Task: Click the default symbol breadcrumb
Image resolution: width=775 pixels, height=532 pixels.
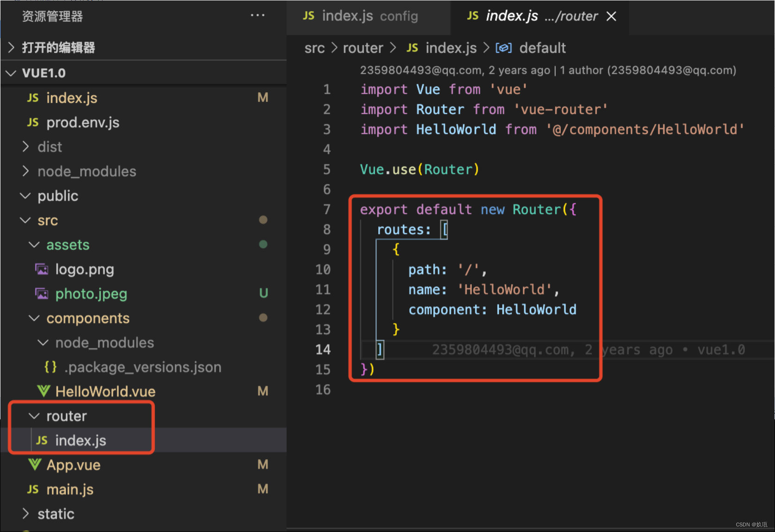Action: click(x=542, y=48)
